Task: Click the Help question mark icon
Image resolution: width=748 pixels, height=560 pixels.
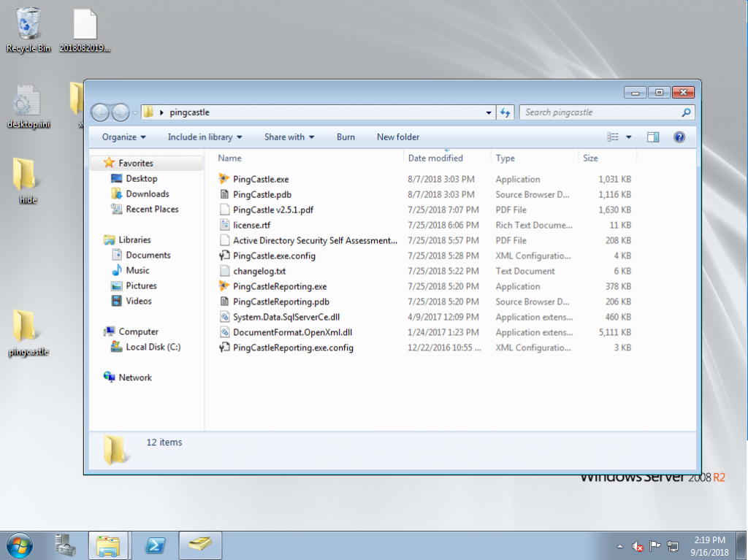Action: 679,137
